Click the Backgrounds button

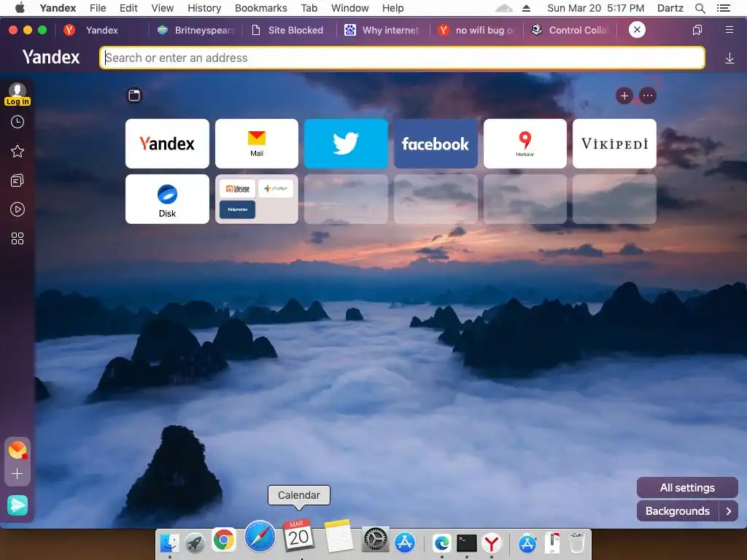[678, 511]
